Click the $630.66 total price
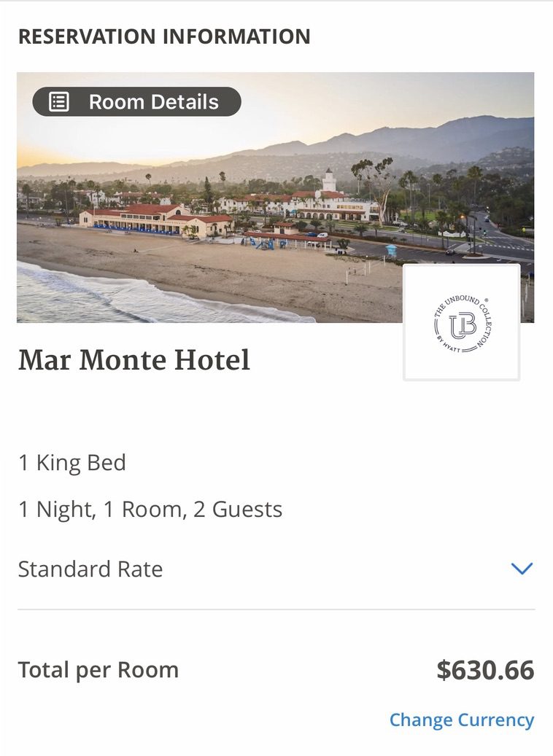This screenshot has width=553, height=756. (485, 670)
